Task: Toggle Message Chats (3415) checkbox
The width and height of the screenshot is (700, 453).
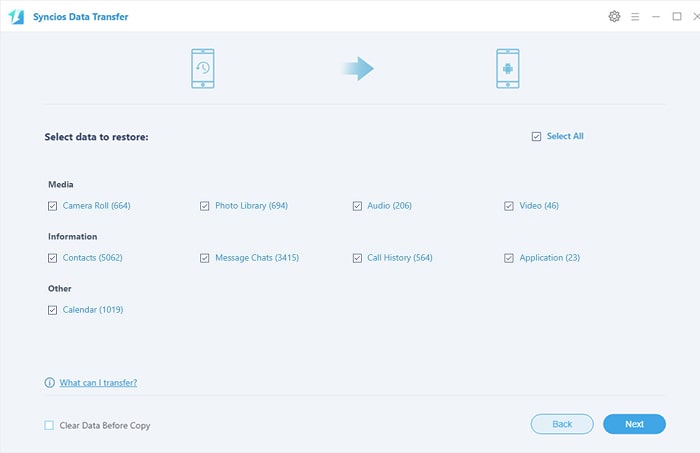Action: 204,258
